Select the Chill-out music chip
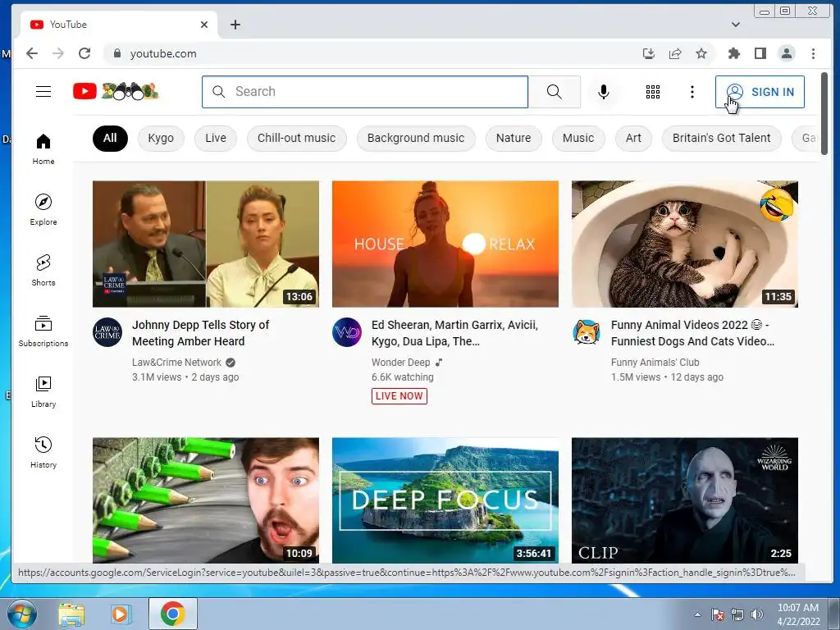The height and width of the screenshot is (630, 840). [x=296, y=138]
